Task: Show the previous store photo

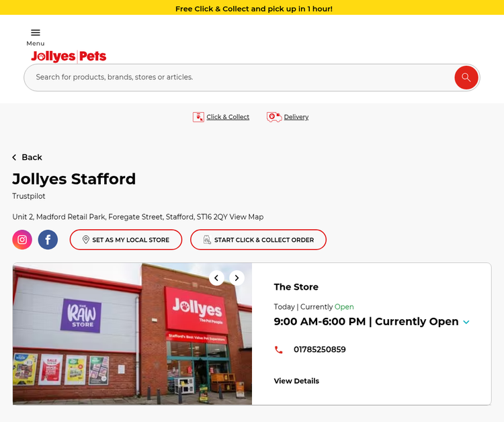Action: tap(216, 278)
